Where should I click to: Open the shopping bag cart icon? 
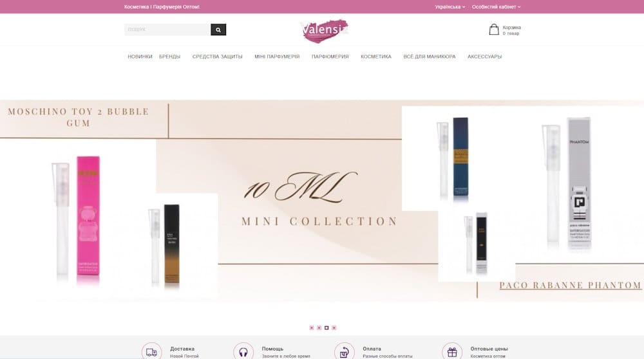[x=494, y=30]
